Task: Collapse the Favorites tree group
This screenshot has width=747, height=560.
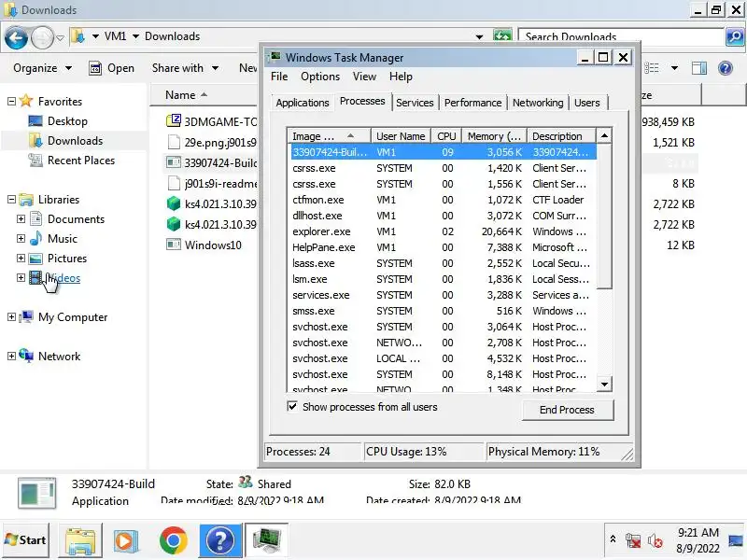Action: [11, 102]
